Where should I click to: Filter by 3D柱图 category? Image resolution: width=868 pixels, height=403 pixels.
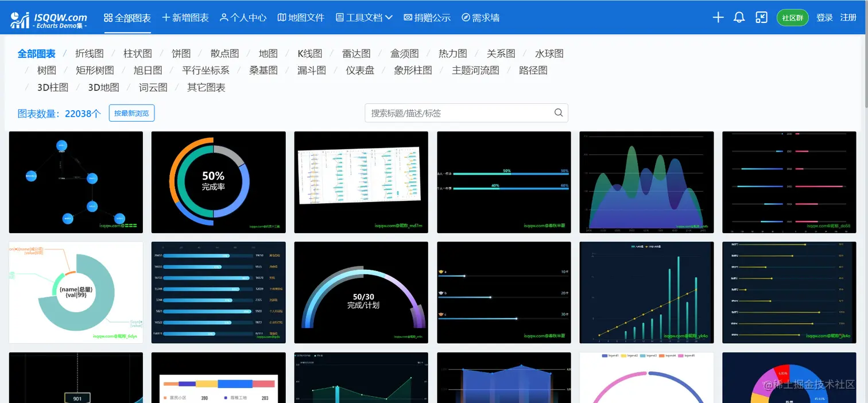[53, 87]
